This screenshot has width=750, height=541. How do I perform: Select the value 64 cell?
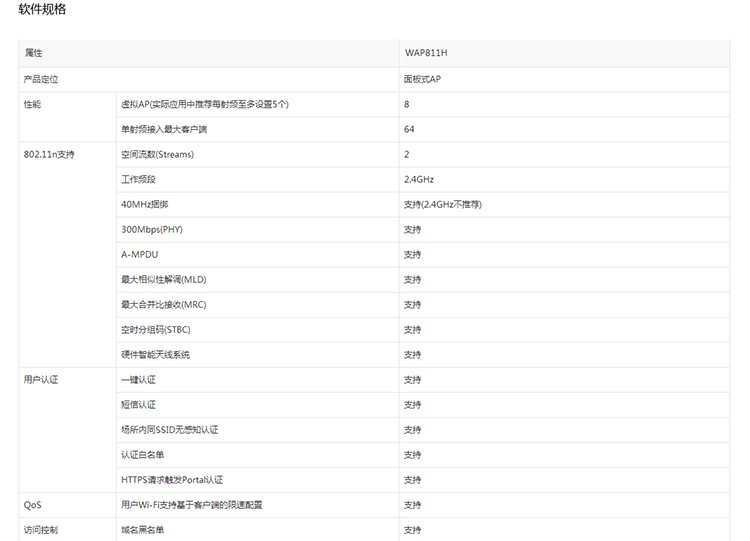(564, 129)
